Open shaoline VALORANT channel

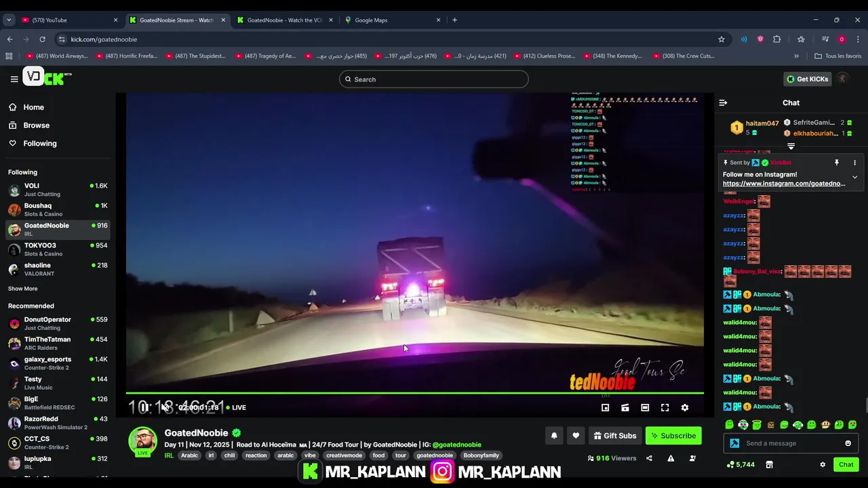[x=58, y=269]
